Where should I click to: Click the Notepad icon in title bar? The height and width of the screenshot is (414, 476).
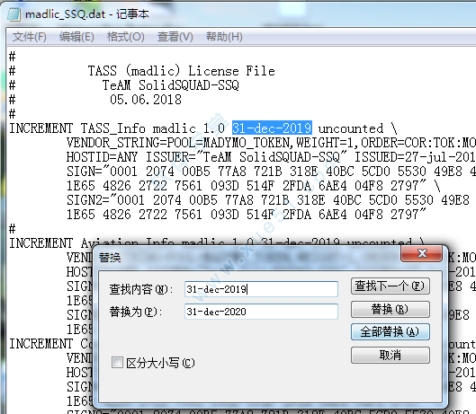tap(14, 14)
